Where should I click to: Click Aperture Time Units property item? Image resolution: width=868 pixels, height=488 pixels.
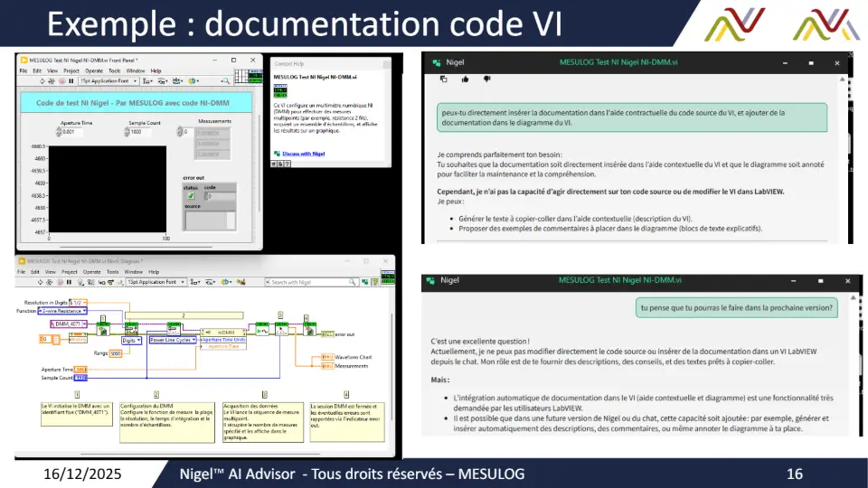pos(223,340)
